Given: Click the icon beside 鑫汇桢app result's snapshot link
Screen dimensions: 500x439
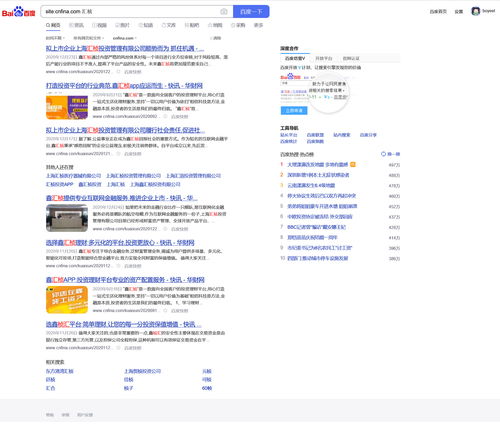Looking at the screenshot, I should point(165,116).
